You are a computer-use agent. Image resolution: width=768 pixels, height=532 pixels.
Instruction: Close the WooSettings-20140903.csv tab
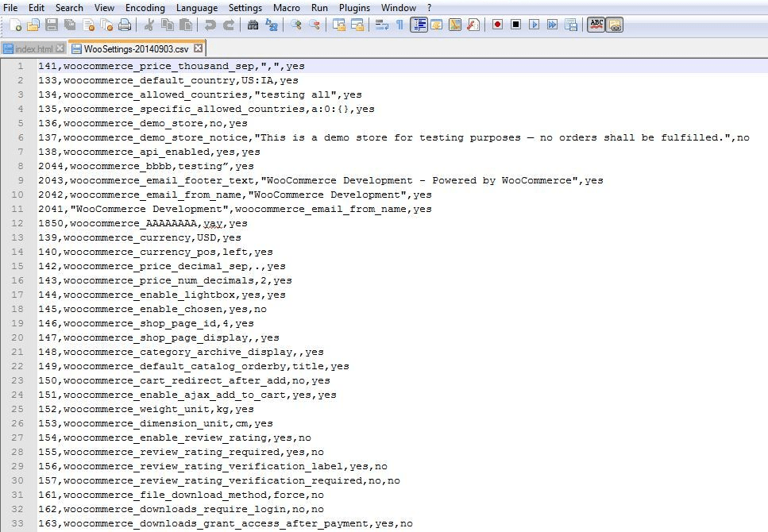[198, 48]
